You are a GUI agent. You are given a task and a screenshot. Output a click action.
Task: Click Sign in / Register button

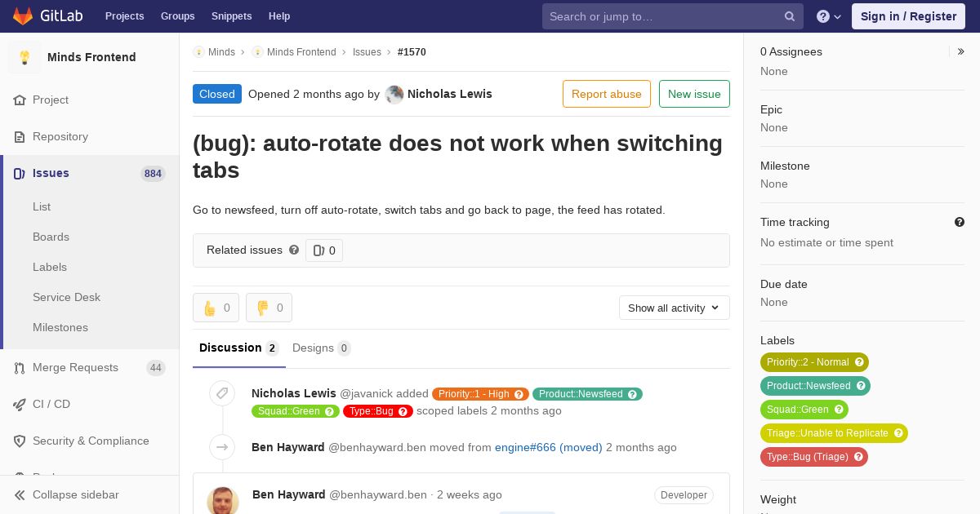pyautogui.click(x=908, y=16)
